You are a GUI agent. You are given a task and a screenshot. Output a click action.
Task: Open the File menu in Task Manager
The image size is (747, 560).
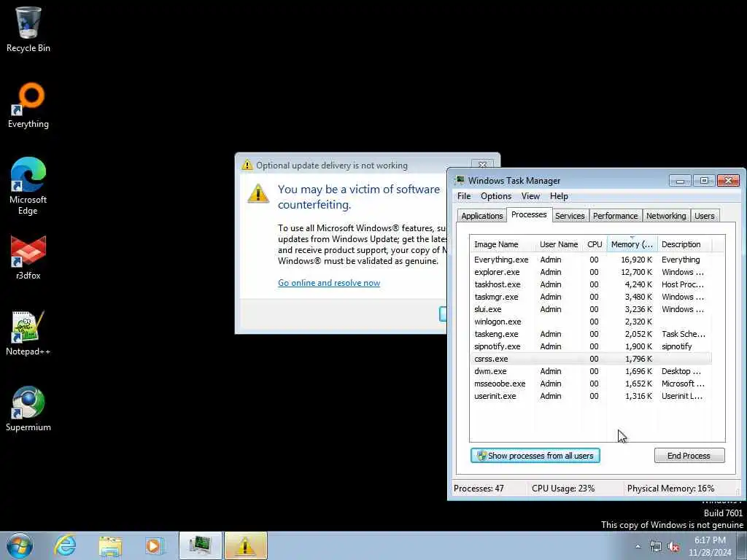[x=464, y=196]
